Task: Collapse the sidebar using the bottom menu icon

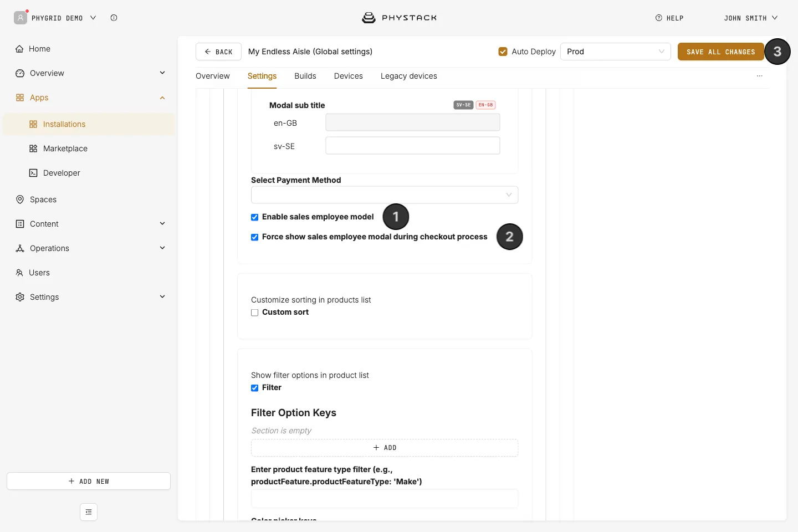Action: click(x=89, y=512)
